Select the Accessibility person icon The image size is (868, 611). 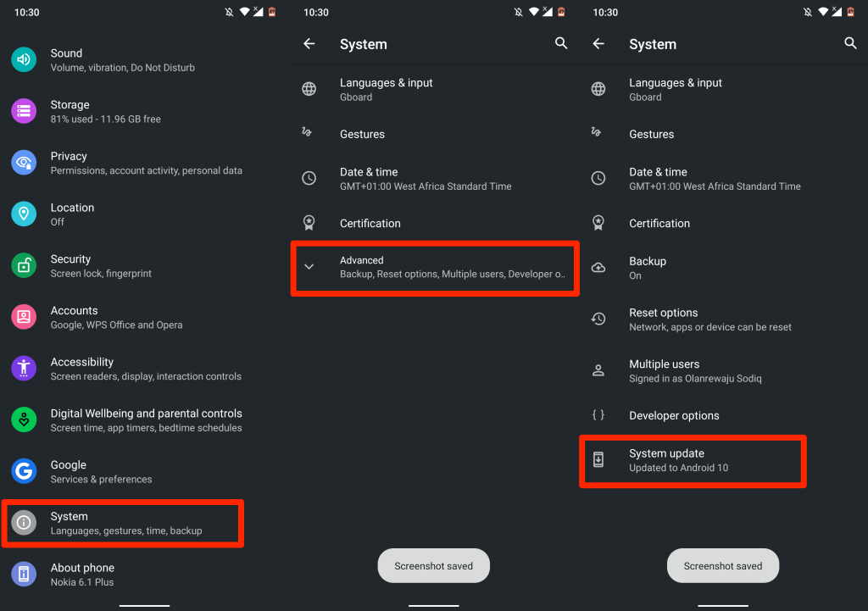24,368
